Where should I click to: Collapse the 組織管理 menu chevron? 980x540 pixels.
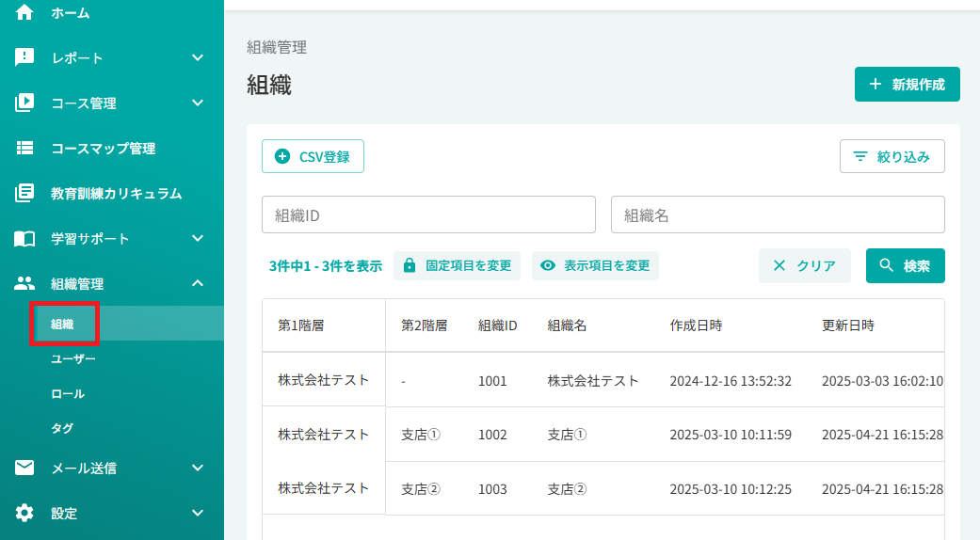198,283
